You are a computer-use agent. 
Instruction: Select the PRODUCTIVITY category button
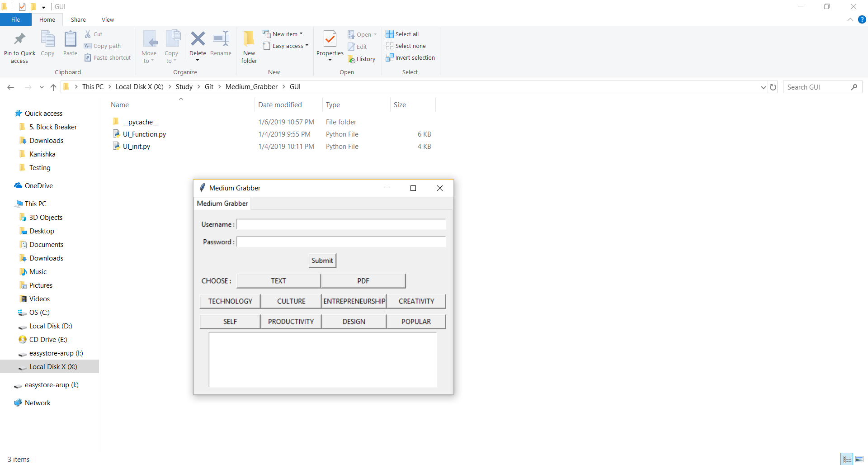tap(291, 322)
